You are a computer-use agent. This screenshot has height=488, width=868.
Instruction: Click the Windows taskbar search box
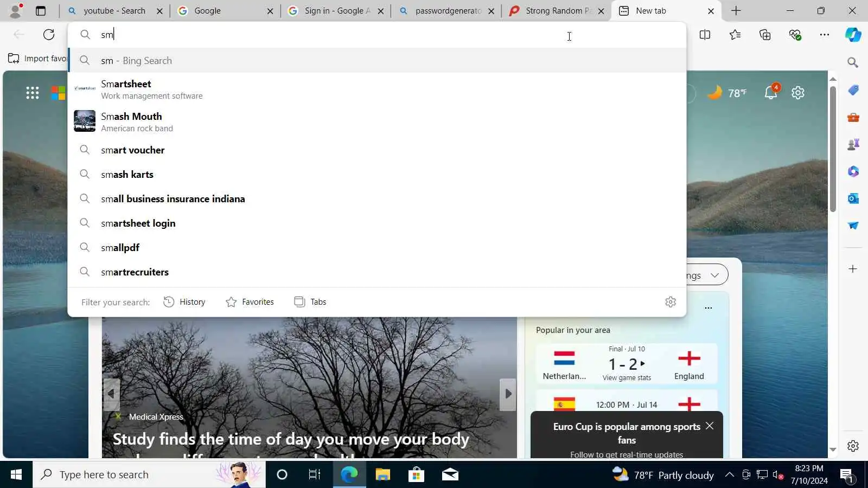pyautogui.click(x=149, y=474)
